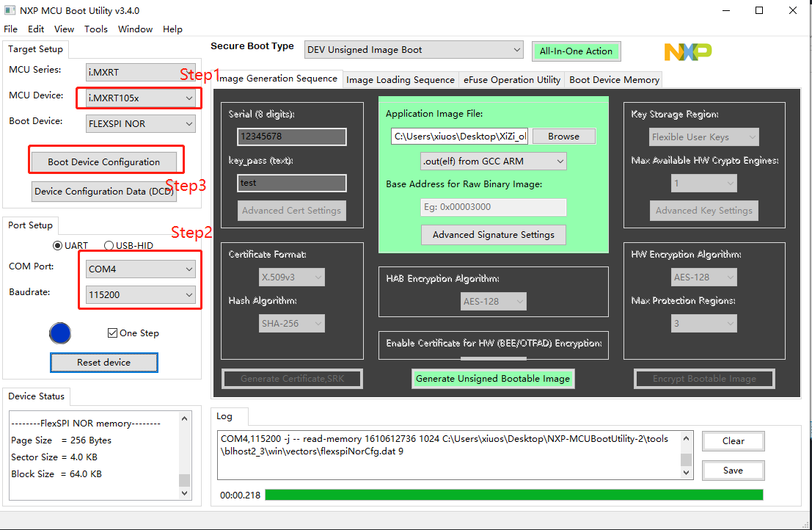The width and height of the screenshot is (812, 530).
Task: Select the UART radio button
Action: [58, 245]
